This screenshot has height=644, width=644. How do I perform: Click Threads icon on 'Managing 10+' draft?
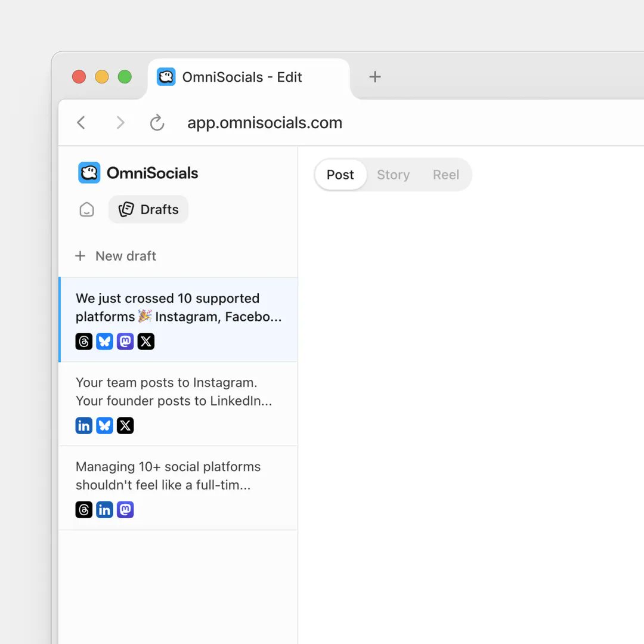point(84,510)
